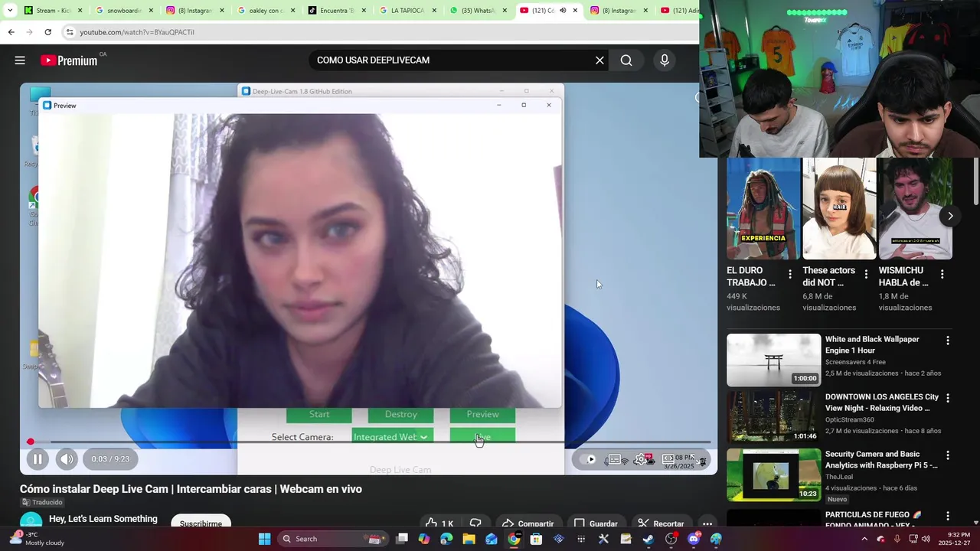Start voice search with microphone icon
The height and width of the screenshot is (551, 980).
coord(665,60)
